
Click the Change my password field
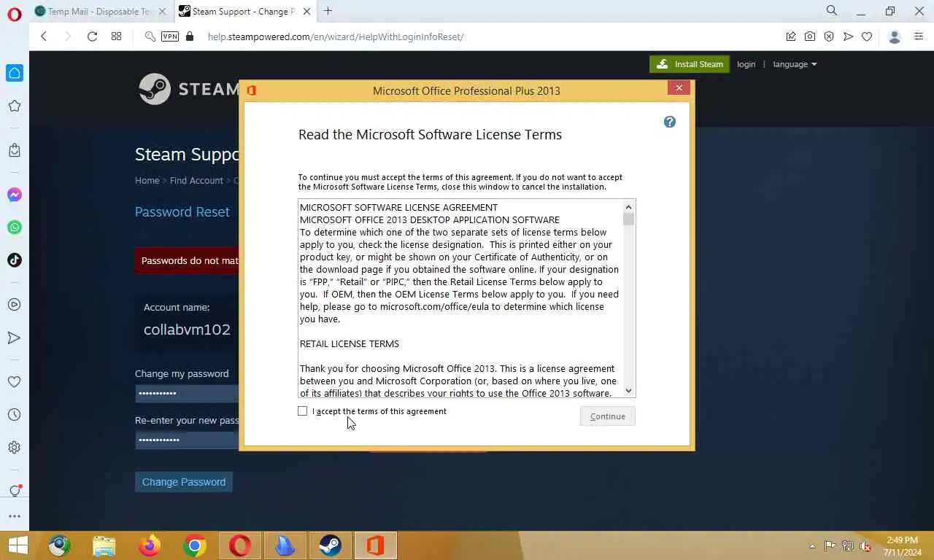187,393
